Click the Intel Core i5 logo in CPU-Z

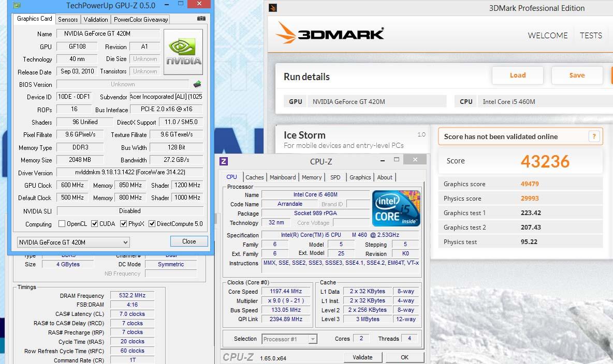point(397,208)
